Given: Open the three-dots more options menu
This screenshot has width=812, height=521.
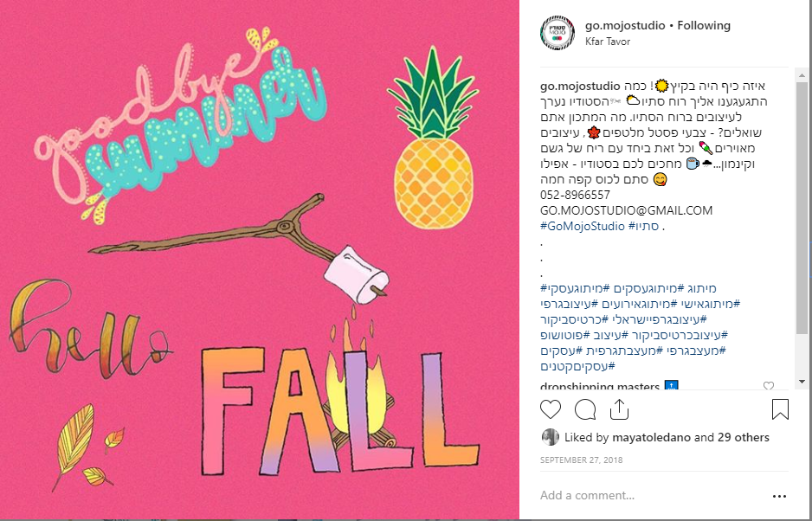Looking at the screenshot, I should (x=779, y=496).
